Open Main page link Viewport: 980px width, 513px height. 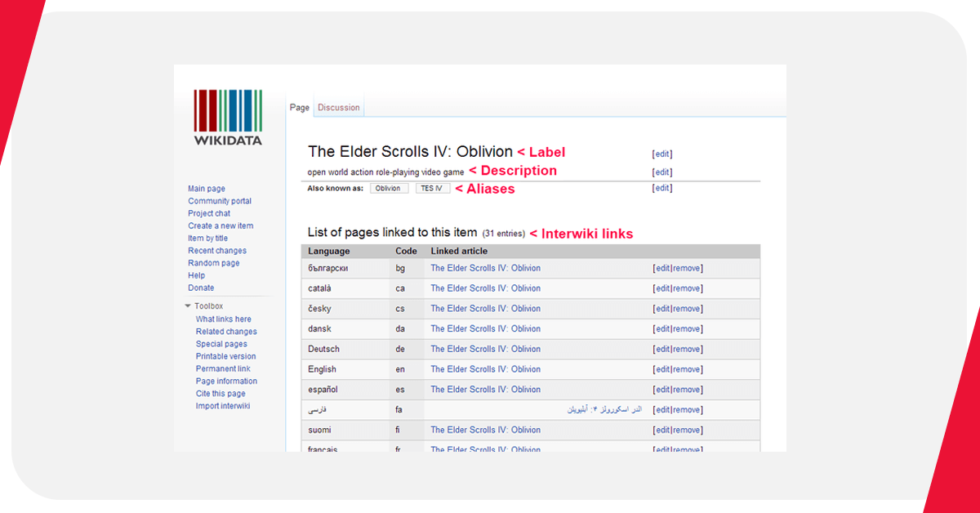tap(207, 189)
